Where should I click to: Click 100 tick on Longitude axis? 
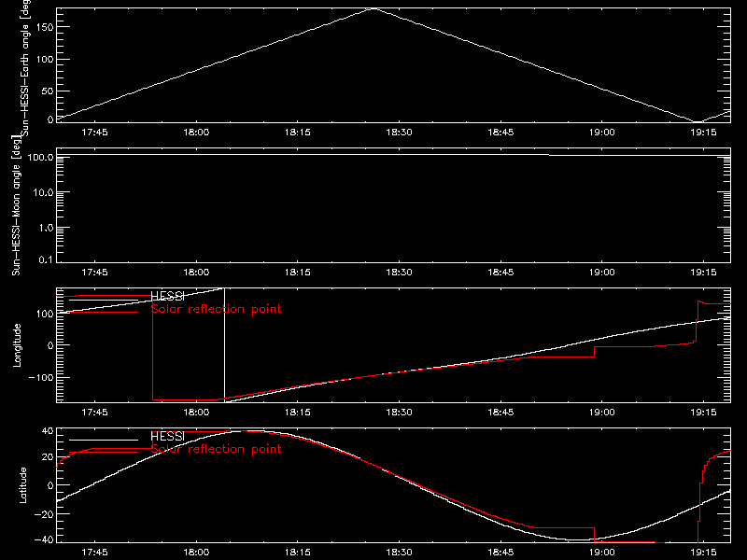pos(44,314)
